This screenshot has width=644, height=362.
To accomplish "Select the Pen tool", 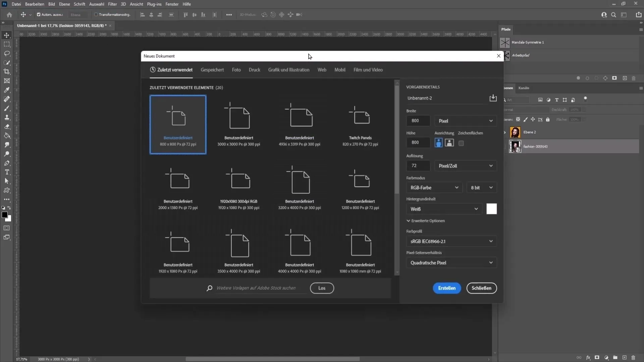I will coord(7,163).
